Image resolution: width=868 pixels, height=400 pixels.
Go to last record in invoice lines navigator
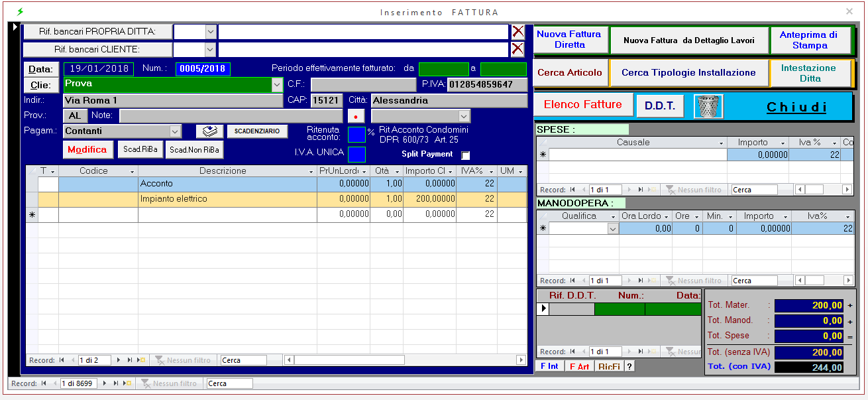pyautogui.click(x=129, y=360)
